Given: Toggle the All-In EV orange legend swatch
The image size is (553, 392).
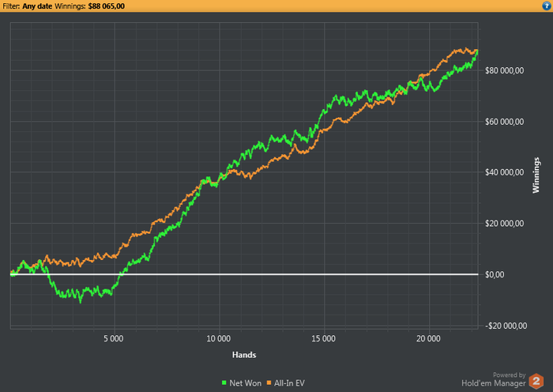Looking at the screenshot, I should (269, 383).
